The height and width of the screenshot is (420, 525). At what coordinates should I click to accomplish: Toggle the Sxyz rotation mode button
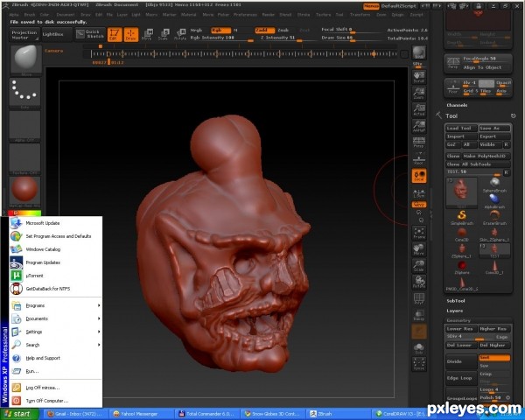(419, 204)
